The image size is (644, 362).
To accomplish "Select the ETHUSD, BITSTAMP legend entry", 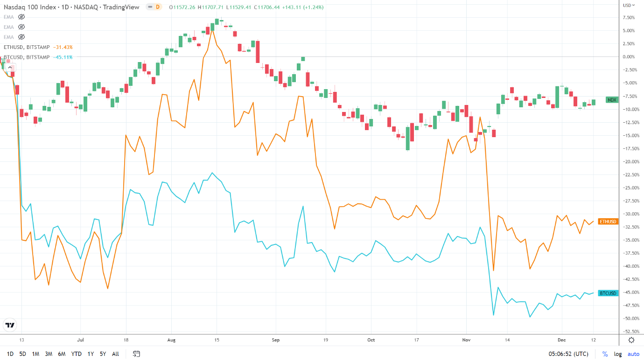I will coord(26,47).
